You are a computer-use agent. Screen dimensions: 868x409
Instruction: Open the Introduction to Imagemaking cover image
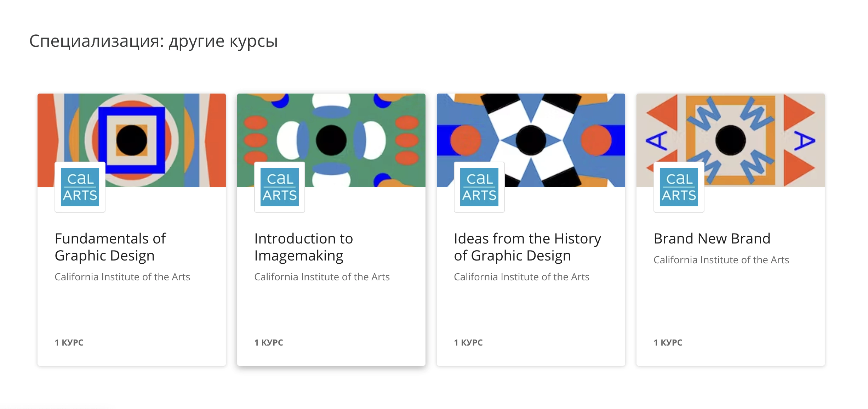click(x=331, y=140)
